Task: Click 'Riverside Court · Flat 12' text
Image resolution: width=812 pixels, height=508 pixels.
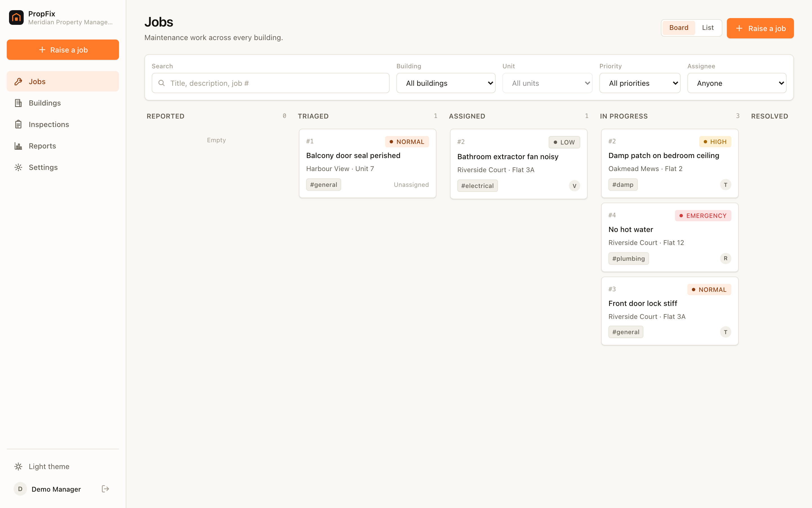Action: (646, 243)
